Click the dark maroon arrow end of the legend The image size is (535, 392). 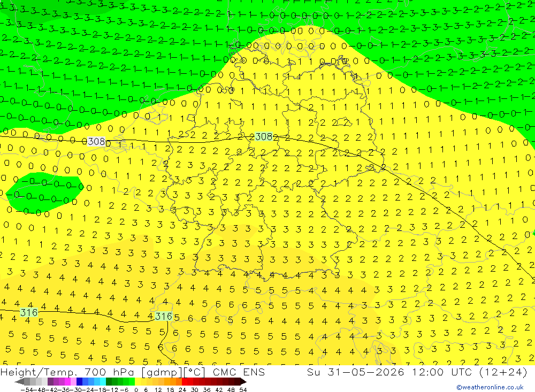[x=243, y=381]
